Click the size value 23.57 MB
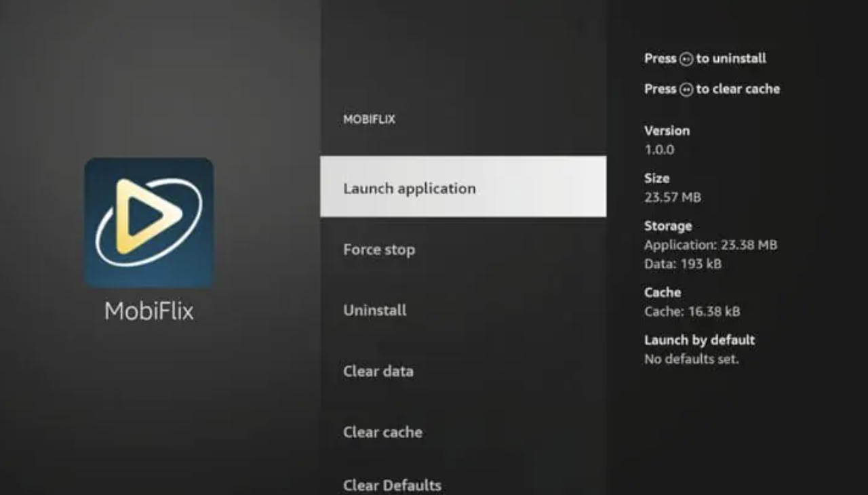The image size is (868, 495). 673,197
